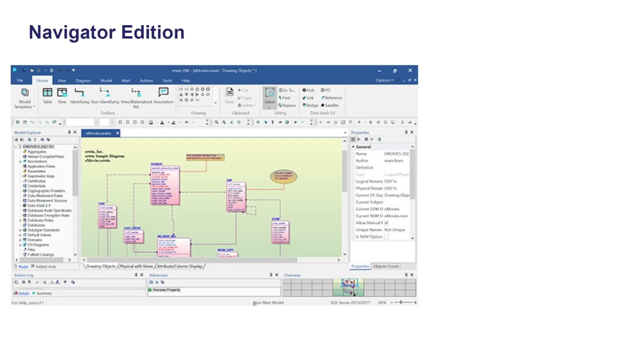Pin the Model Explorer panel
Screen dimensions: 644x362
pyautogui.click(x=69, y=132)
